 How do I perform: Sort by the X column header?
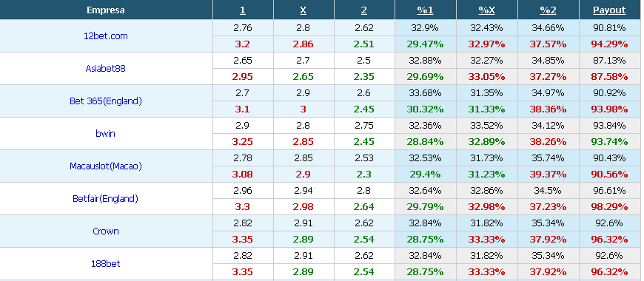click(303, 10)
